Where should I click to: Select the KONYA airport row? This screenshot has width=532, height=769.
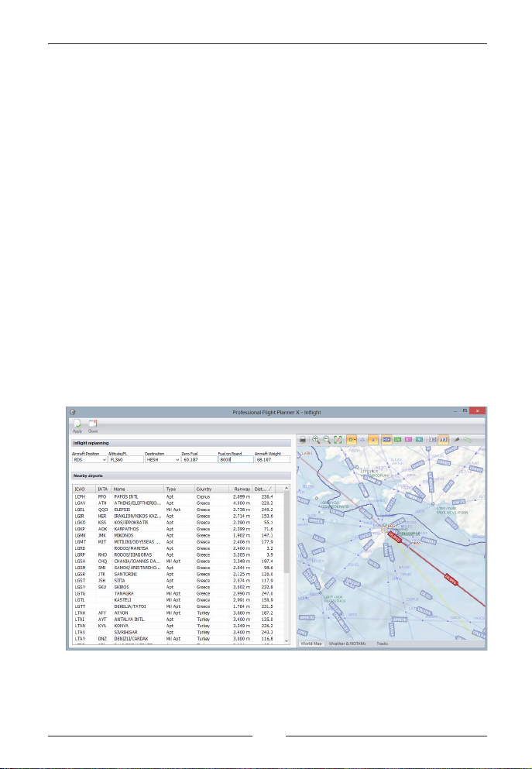(x=178, y=626)
